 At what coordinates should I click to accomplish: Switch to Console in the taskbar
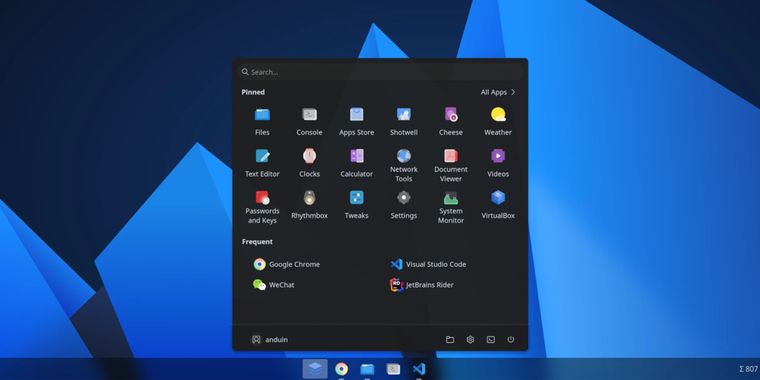[x=393, y=369]
